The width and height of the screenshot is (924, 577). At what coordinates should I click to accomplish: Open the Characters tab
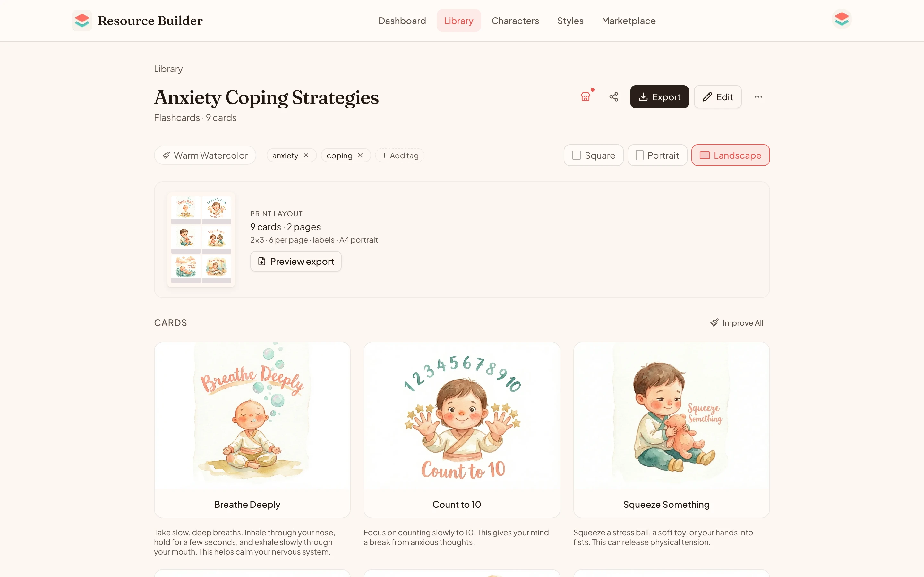515,21
